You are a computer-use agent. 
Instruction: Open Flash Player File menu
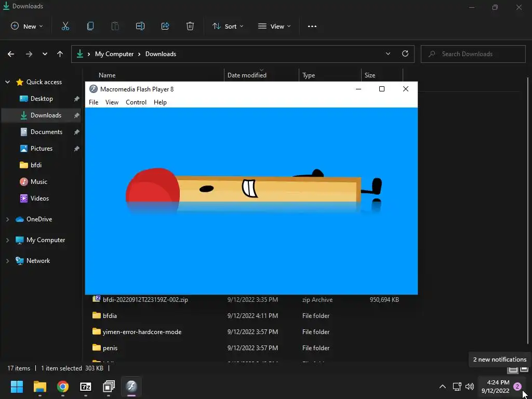coord(94,102)
